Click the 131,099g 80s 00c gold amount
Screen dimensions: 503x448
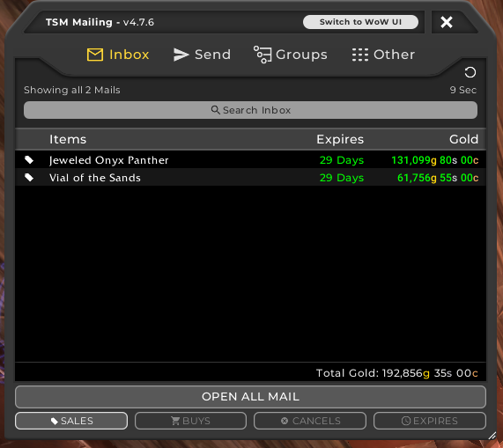[435, 160]
